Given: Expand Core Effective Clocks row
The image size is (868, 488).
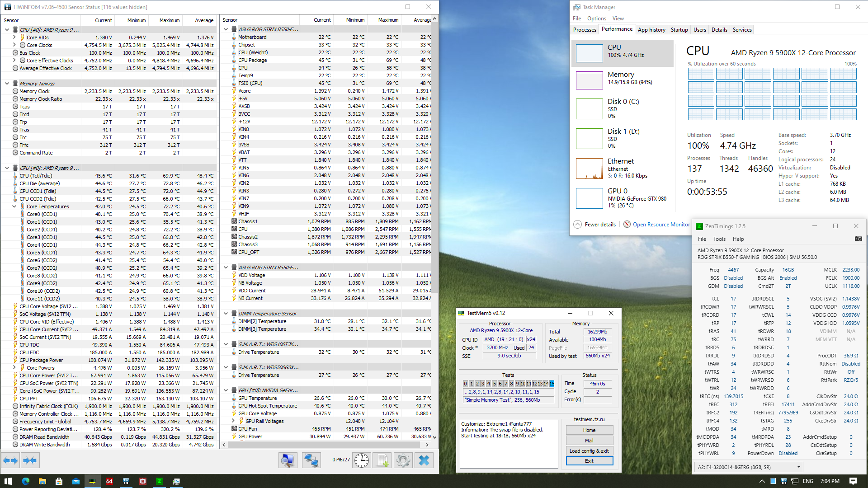Looking at the screenshot, I should coord(14,61).
